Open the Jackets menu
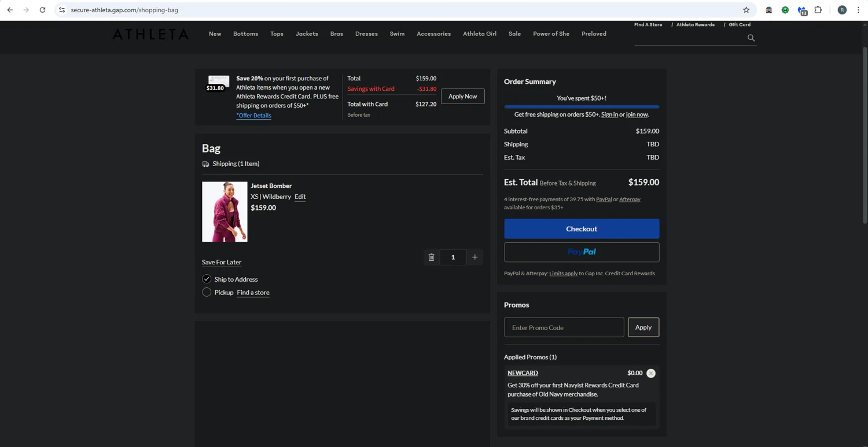868x447 pixels. pyautogui.click(x=307, y=34)
